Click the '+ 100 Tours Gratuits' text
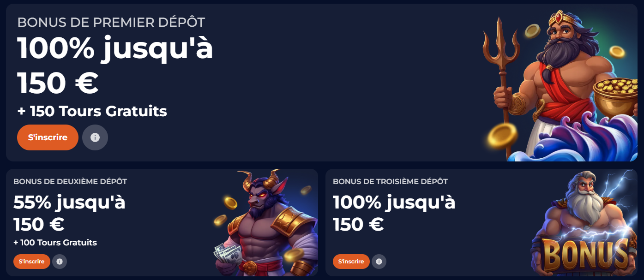644x280 pixels. [x=55, y=243]
